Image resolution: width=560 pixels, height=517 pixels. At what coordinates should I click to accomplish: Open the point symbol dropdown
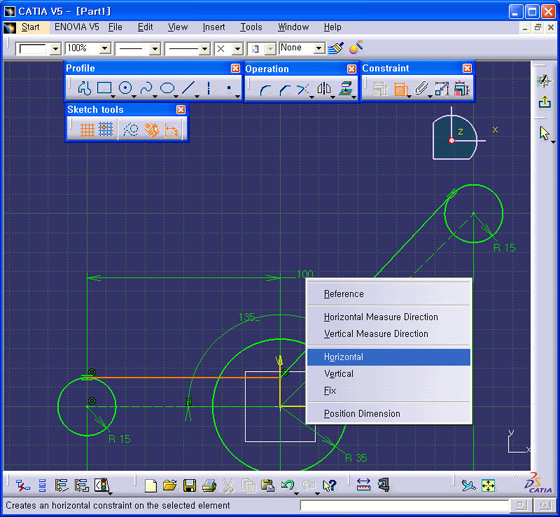tap(238, 49)
